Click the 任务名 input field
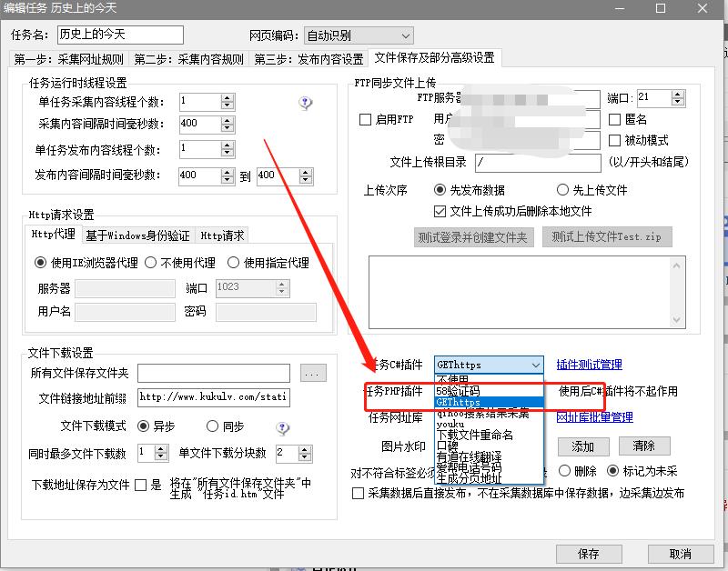728x571 pixels. [121, 35]
